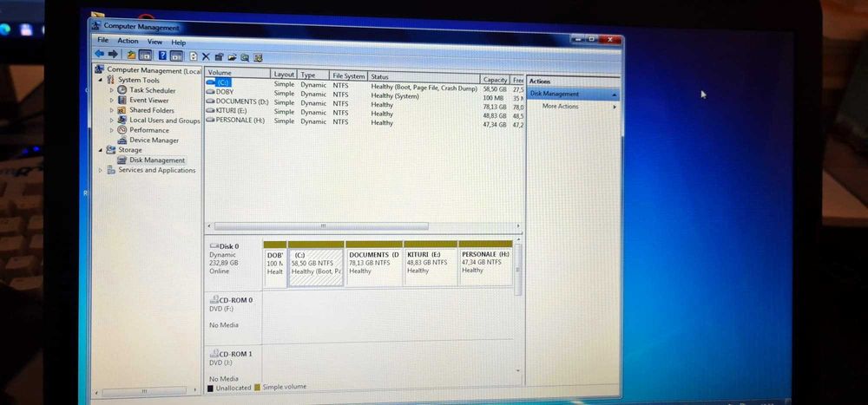Select Disk Management in the tree
This screenshot has height=405, width=868.
click(x=157, y=160)
